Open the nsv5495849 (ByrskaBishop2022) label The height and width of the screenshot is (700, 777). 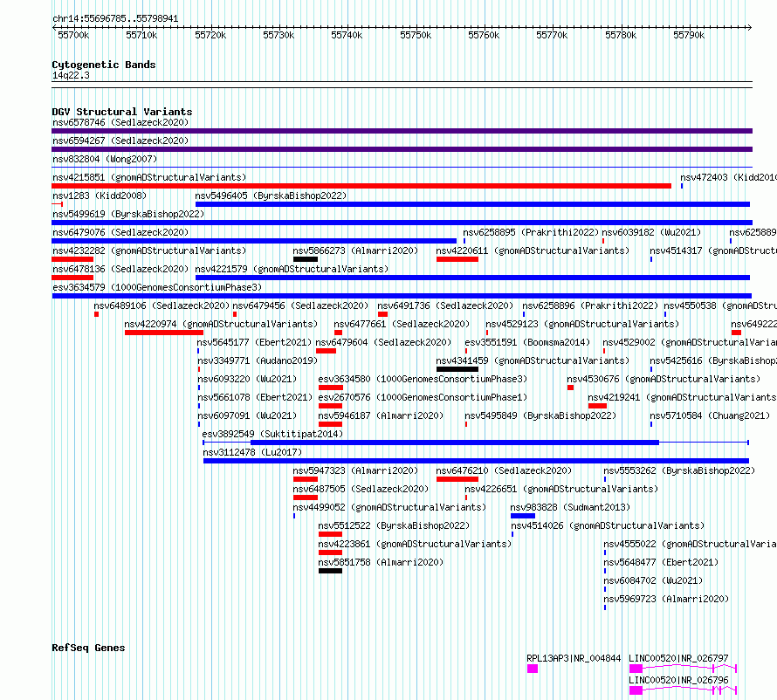pos(540,415)
